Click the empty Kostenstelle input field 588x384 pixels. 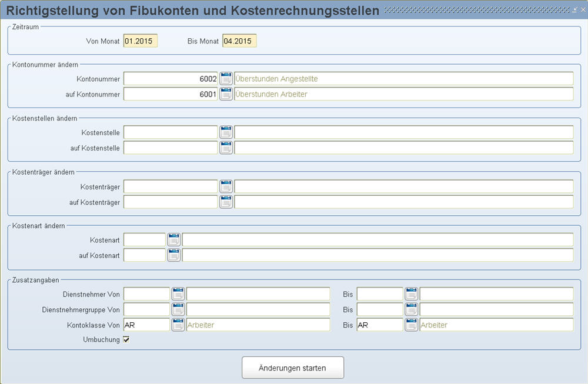pyautogui.click(x=171, y=132)
